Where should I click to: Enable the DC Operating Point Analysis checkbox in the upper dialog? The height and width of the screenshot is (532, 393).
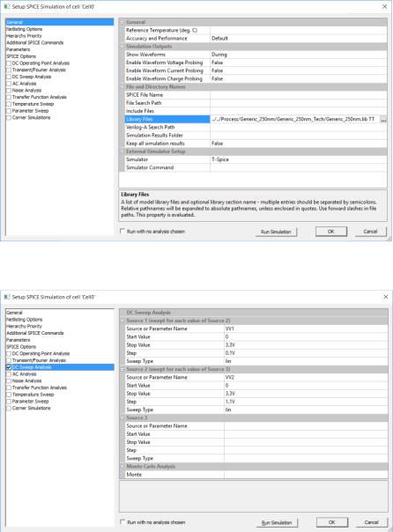coord(9,63)
